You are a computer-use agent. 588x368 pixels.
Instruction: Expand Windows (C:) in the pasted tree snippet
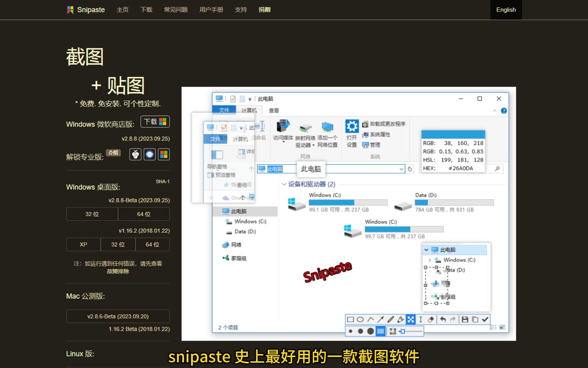click(430, 260)
